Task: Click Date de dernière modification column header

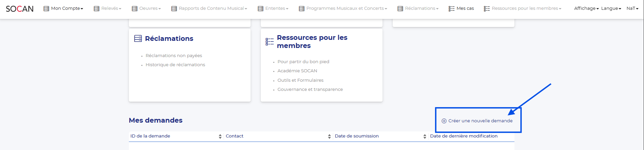Action: pyautogui.click(x=464, y=136)
